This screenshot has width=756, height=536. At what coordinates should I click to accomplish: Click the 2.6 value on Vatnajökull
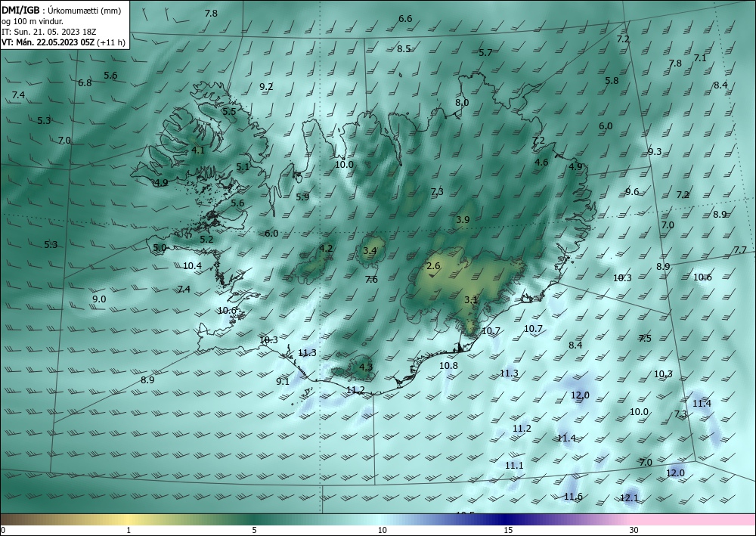(433, 265)
